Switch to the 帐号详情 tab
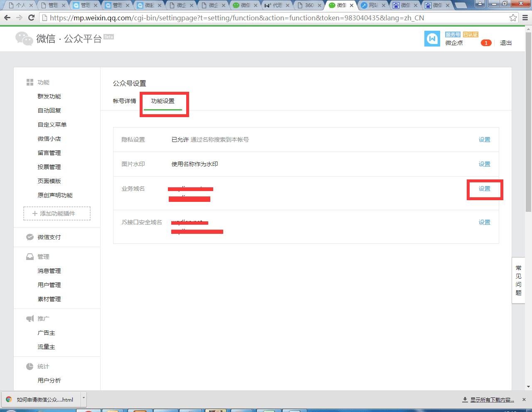Viewport: 532px width, 412px height. point(125,101)
